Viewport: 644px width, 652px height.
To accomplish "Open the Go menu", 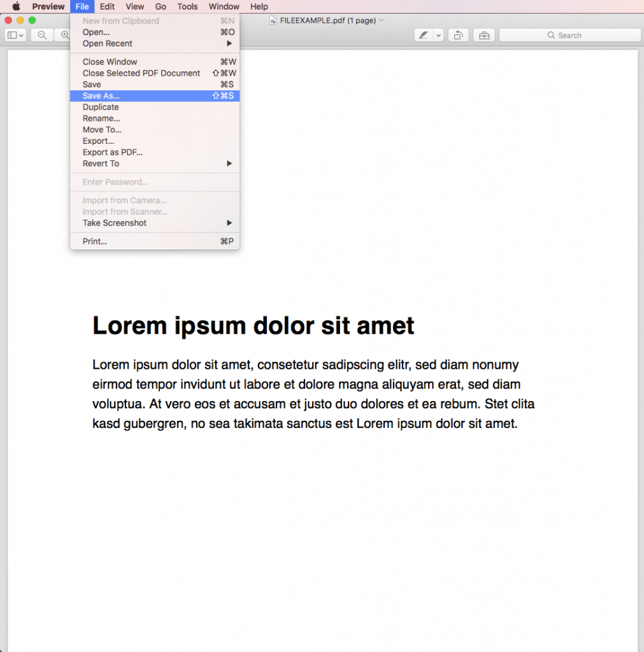I will 161,6.
